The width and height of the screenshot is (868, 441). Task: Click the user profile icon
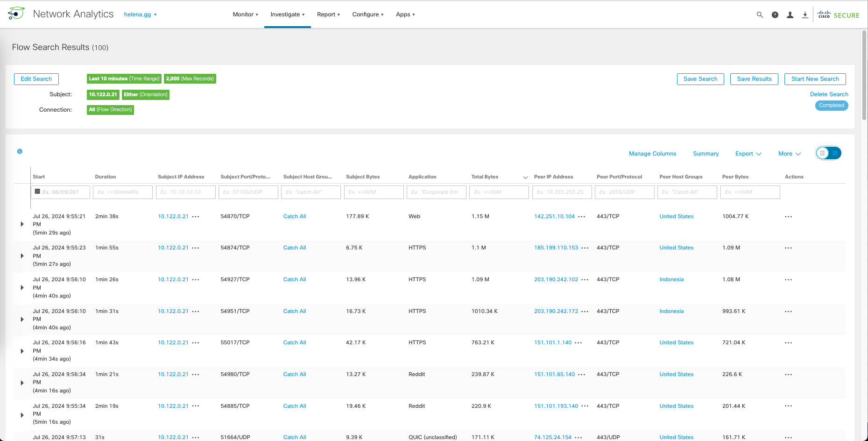pos(790,15)
